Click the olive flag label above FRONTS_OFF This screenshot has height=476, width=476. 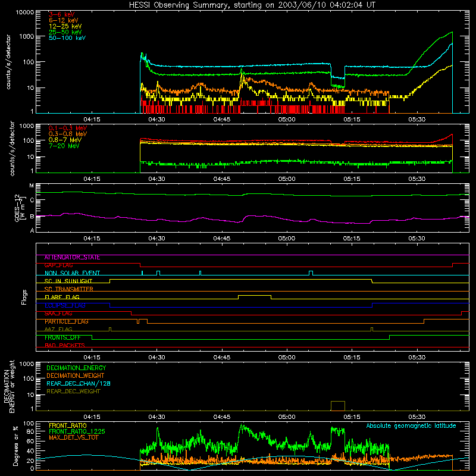tap(58, 329)
